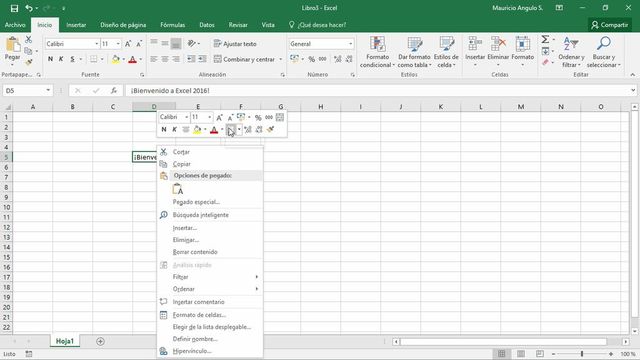
Task: Open the ribbon text orientation tool
Action: 191,43
